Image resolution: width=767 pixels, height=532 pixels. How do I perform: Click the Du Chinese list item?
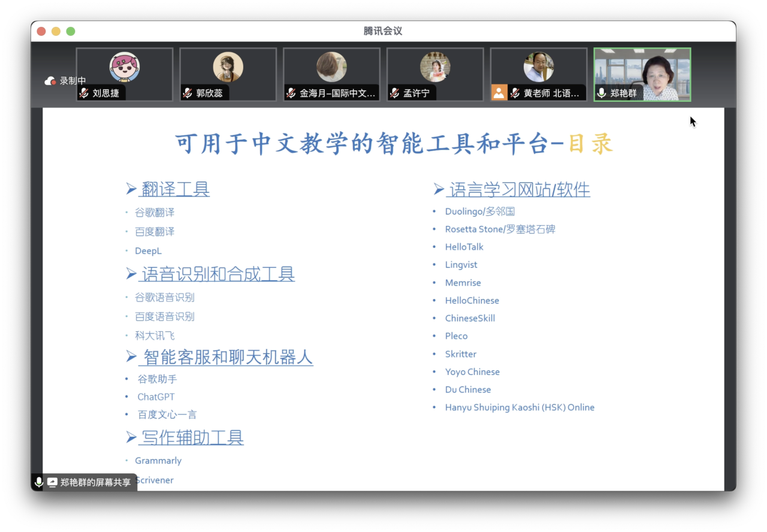click(x=468, y=389)
